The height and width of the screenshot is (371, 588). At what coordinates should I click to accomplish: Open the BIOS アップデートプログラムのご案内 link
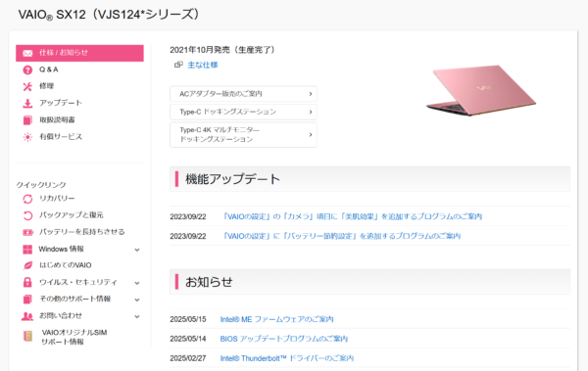(x=284, y=339)
